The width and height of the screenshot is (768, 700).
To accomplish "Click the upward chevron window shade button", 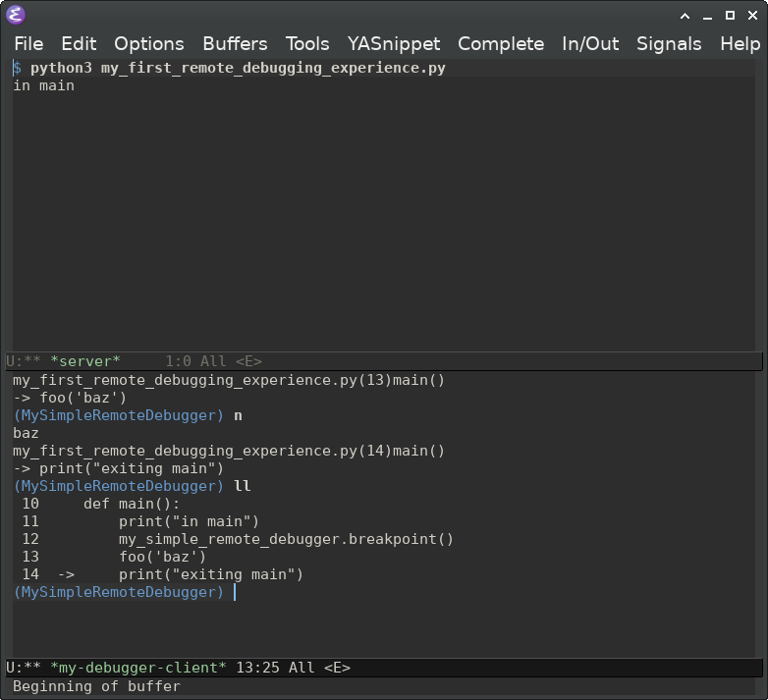I will tap(686, 16).
